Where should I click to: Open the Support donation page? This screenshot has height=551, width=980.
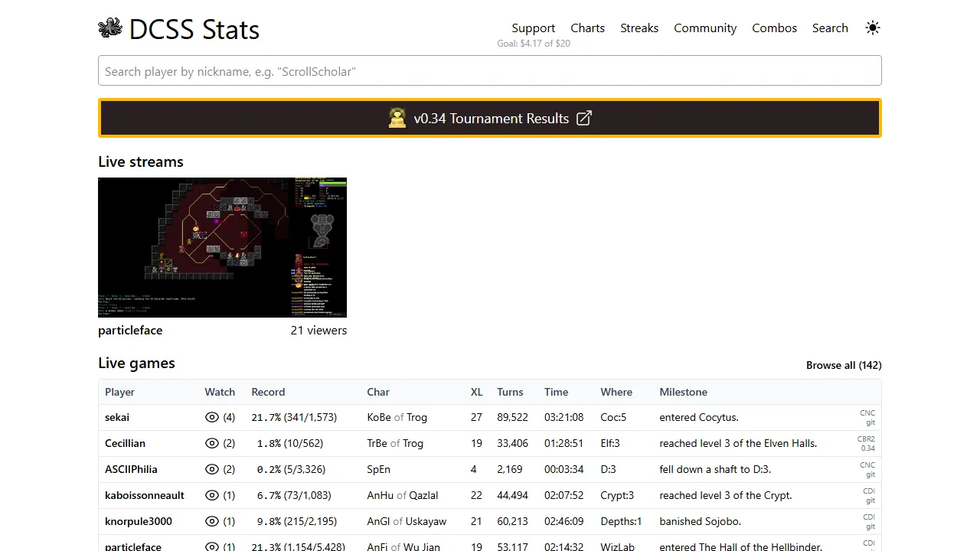click(533, 28)
